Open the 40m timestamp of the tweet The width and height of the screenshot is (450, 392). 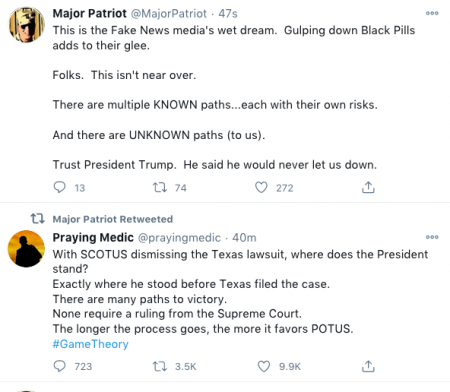tap(244, 238)
